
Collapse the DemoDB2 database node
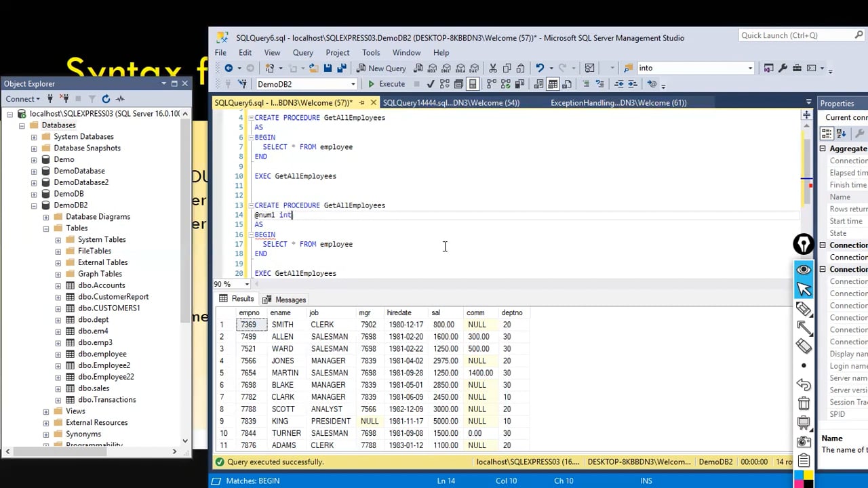(x=34, y=205)
